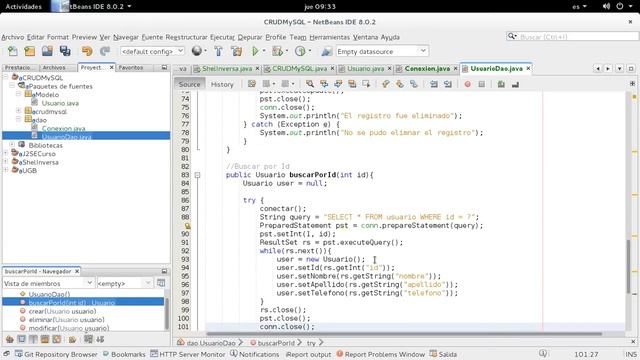
Task: Switch to the History view
Action: point(222,84)
